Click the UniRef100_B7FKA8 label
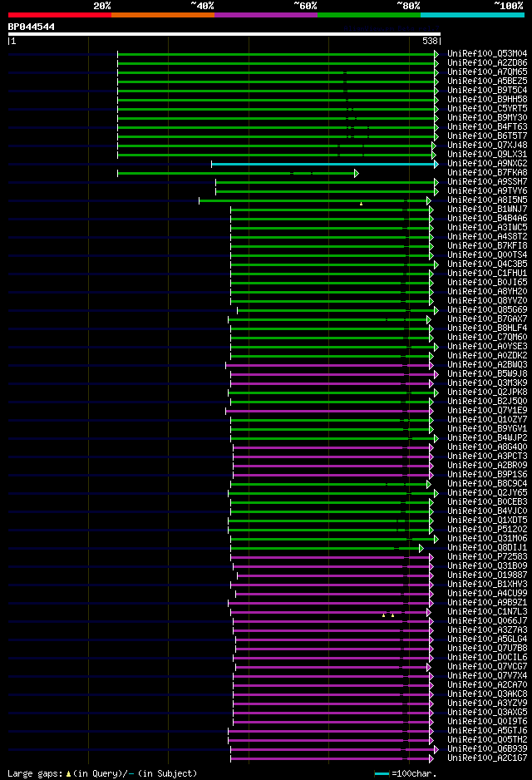This screenshot has height=780, width=532. click(x=487, y=173)
